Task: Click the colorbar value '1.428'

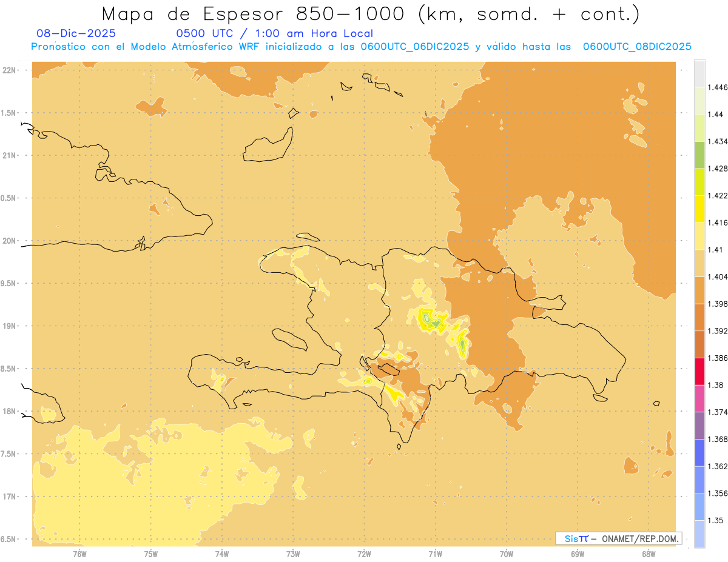Action: (x=718, y=169)
